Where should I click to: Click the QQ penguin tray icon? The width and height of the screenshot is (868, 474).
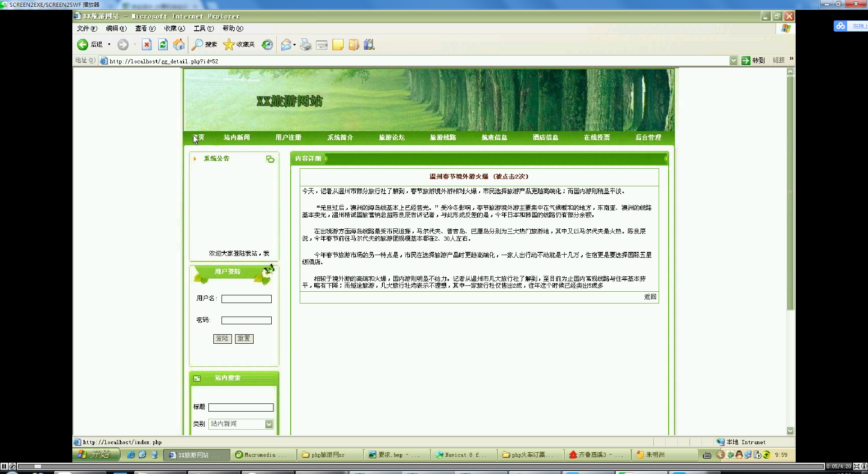pyautogui.click(x=739, y=455)
